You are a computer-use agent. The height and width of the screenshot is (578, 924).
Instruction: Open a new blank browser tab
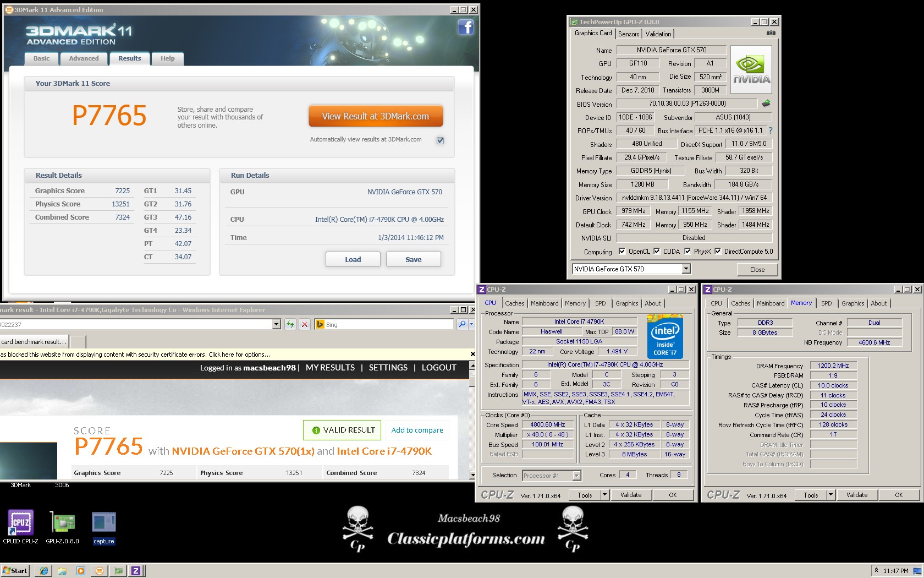[78, 341]
